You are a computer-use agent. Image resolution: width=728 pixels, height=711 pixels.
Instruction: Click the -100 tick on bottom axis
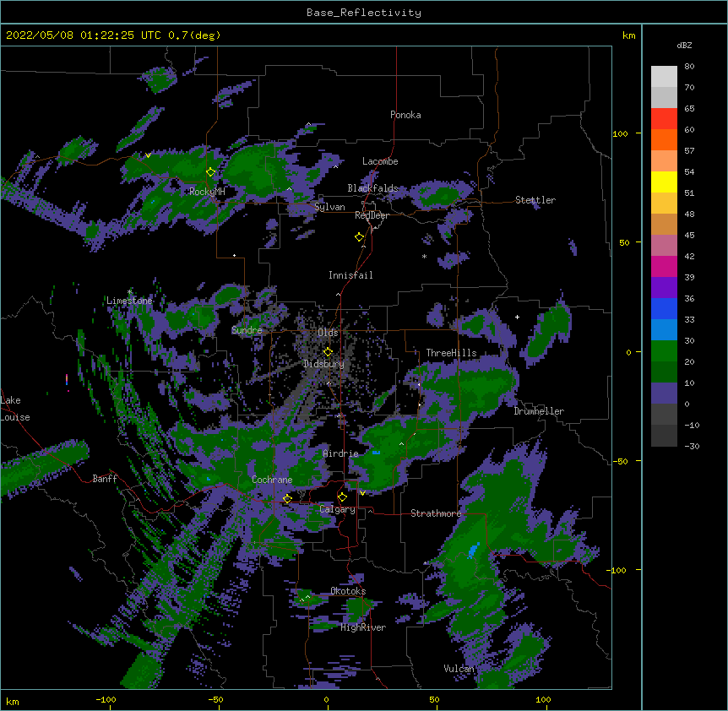point(106,699)
